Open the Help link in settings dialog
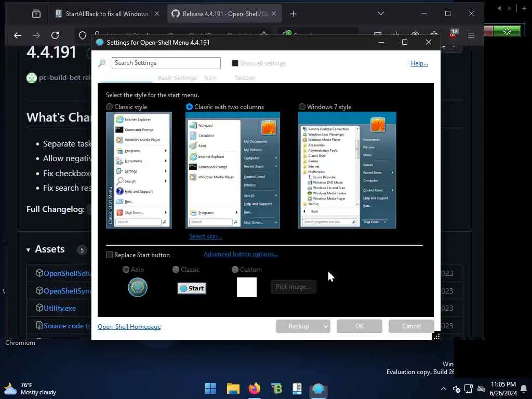 pyautogui.click(x=419, y=63)
